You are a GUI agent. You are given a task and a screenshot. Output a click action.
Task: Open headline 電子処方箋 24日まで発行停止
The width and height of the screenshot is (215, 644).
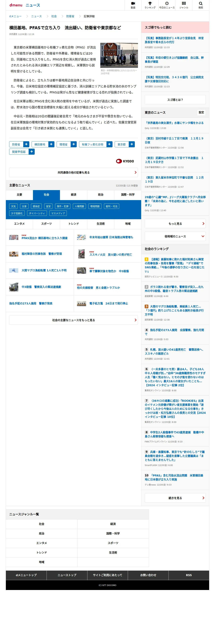click(109, 303)
